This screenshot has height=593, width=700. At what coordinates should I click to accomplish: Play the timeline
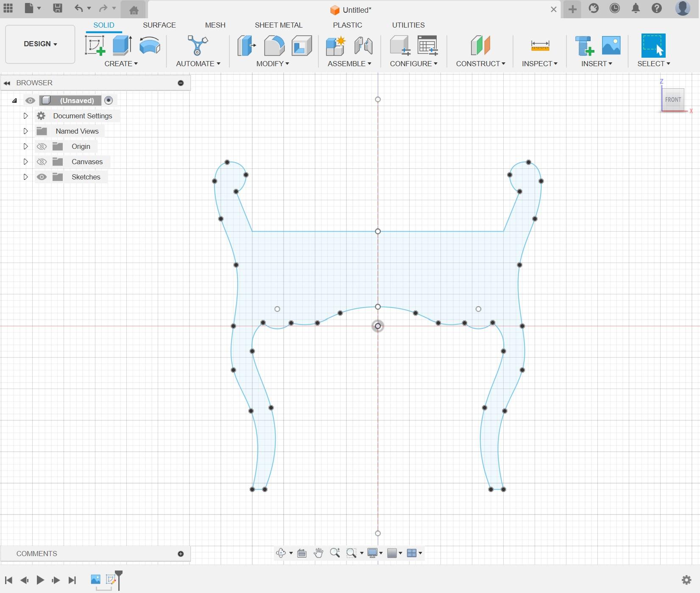(40, 580)
